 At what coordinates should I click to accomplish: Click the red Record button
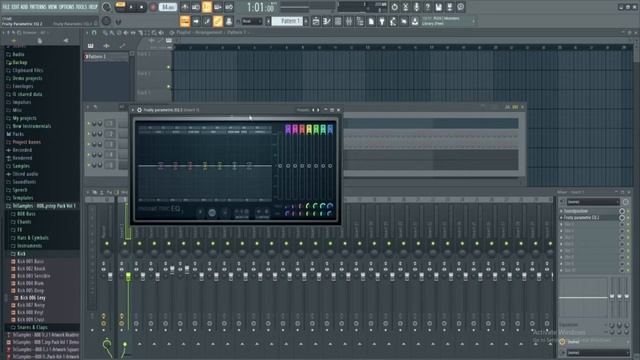pos(153,7)
